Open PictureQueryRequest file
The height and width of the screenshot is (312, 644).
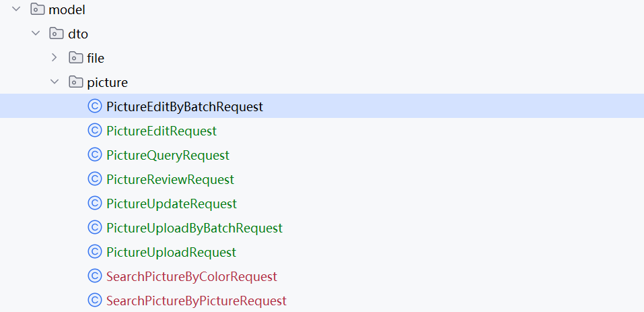[x=168, y=155]
